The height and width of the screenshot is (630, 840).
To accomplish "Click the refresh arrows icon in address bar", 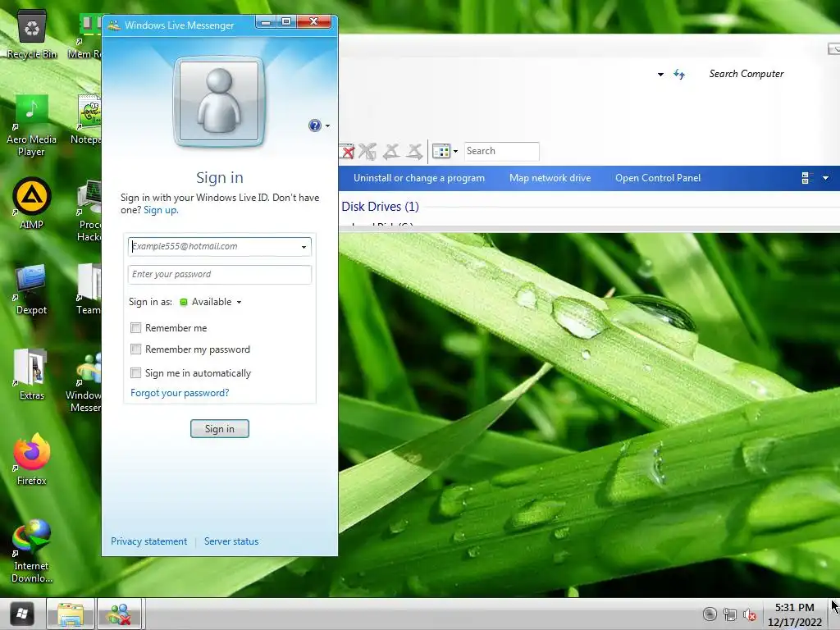I will tap(679, 75).
